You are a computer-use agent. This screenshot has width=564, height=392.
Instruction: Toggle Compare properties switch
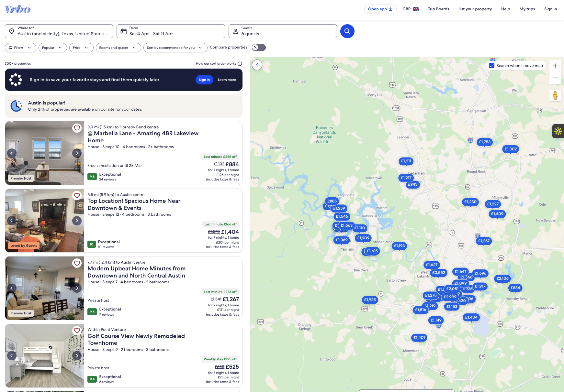click(259, 48)
